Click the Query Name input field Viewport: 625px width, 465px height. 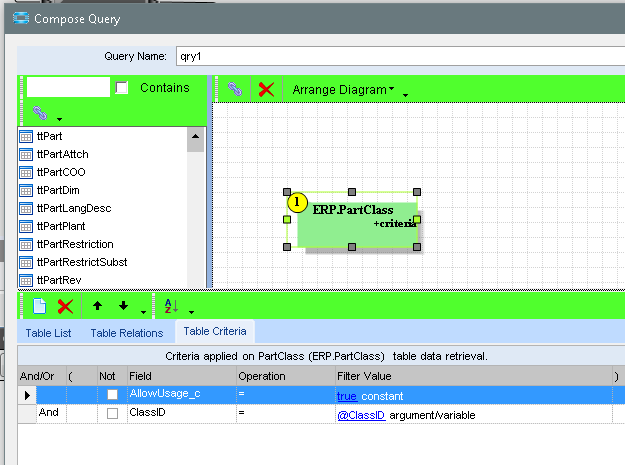(398, 56)
